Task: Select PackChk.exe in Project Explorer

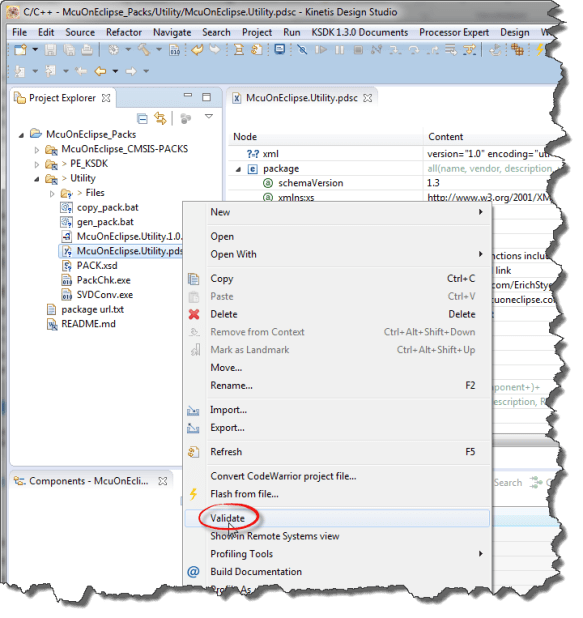Action: 103,280
